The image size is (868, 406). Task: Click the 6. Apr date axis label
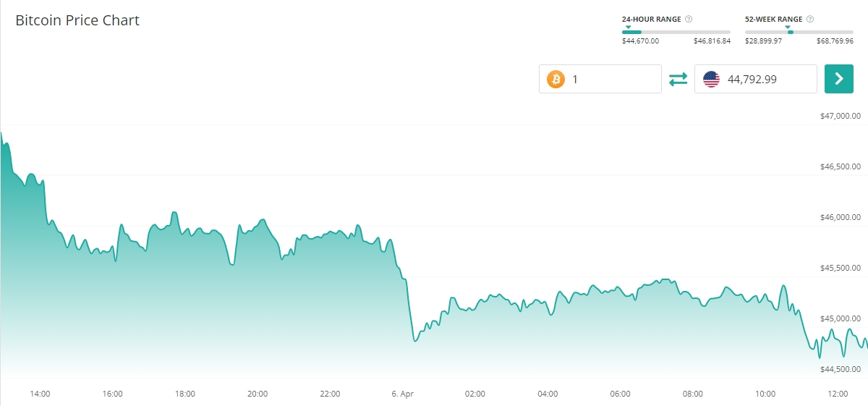pos(402,394)
